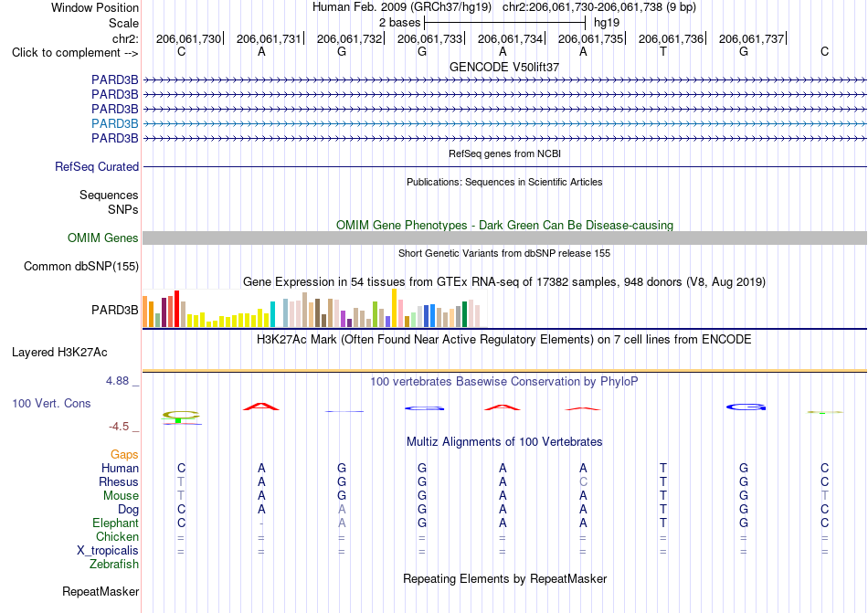Click the chr2:206,061,730-206,061,738 (9 bp) position text

599,7
